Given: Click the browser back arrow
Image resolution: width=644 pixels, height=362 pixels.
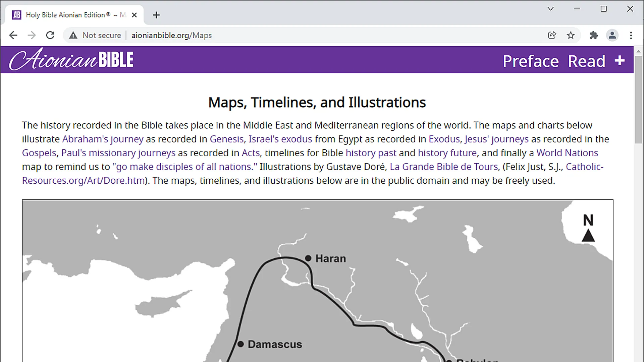Looking at the screenshot, I should 13,35.
